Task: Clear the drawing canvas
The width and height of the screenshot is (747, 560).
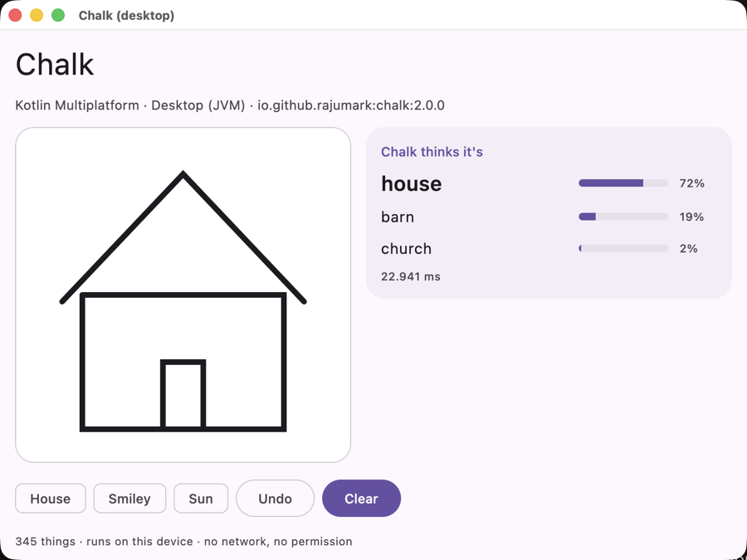Action: pyautogui.click(x=361, y=498)
